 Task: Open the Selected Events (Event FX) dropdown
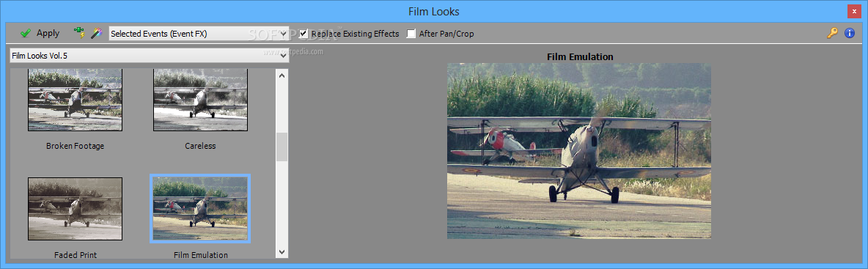coord(199,34)
